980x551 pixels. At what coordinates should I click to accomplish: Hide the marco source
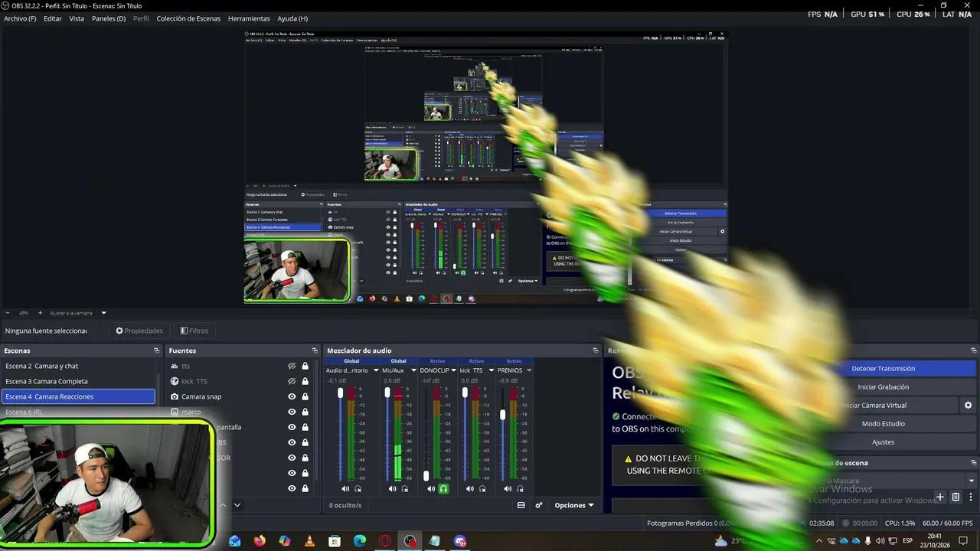292,412
